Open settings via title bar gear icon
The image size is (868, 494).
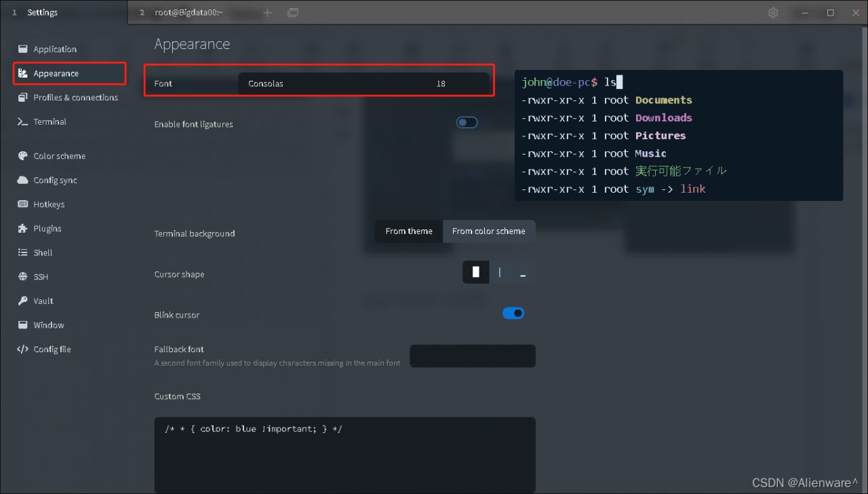[773, 12]
